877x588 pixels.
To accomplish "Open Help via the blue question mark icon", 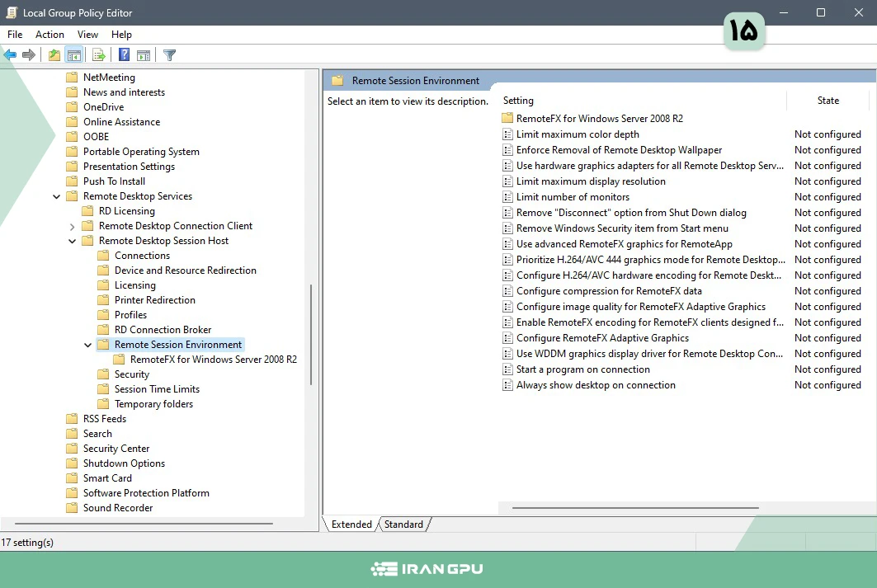I will (124, 55).
